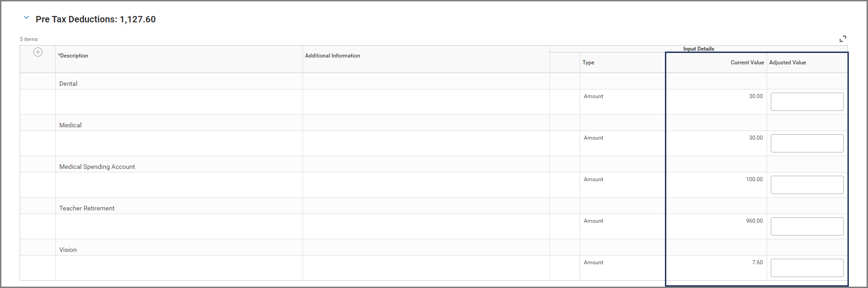Image resolution: width=868 pixels, height=288 pixels.
Task: Click the Adjusted Value column header
Action: point(787,63)
